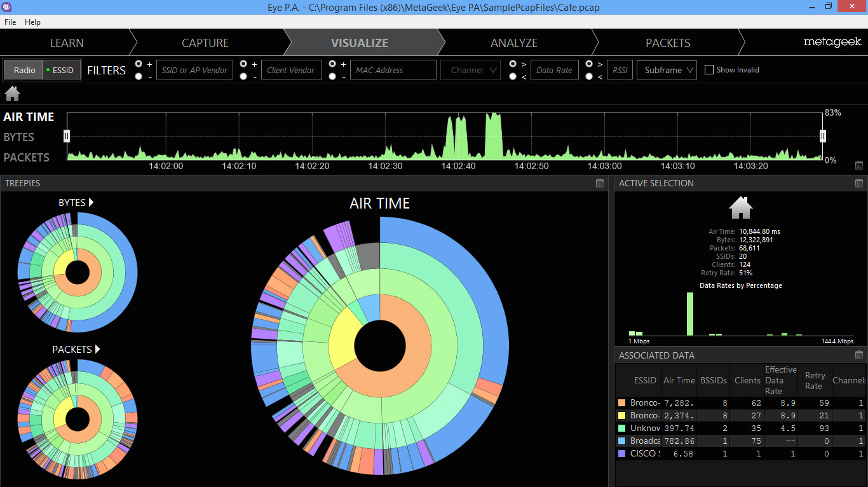Image resolution: width=868 pixels, height=487 pixels.
Task: Click the purple swatch of the CISCO row
Action: (x=621, y=454)
